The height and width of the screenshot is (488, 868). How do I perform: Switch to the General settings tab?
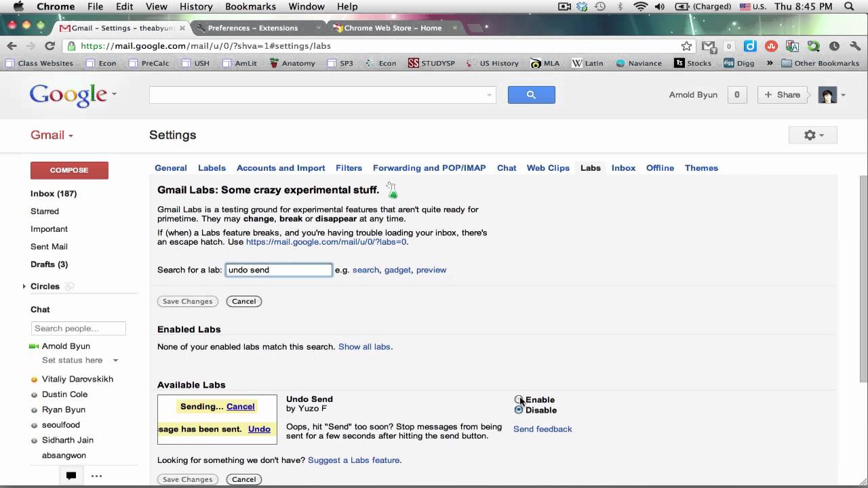[171, 168]
